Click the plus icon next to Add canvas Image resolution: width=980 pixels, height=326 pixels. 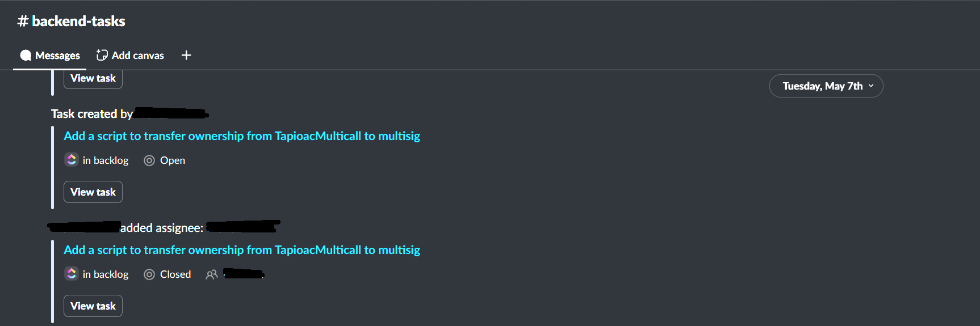(x=186, y=55)
